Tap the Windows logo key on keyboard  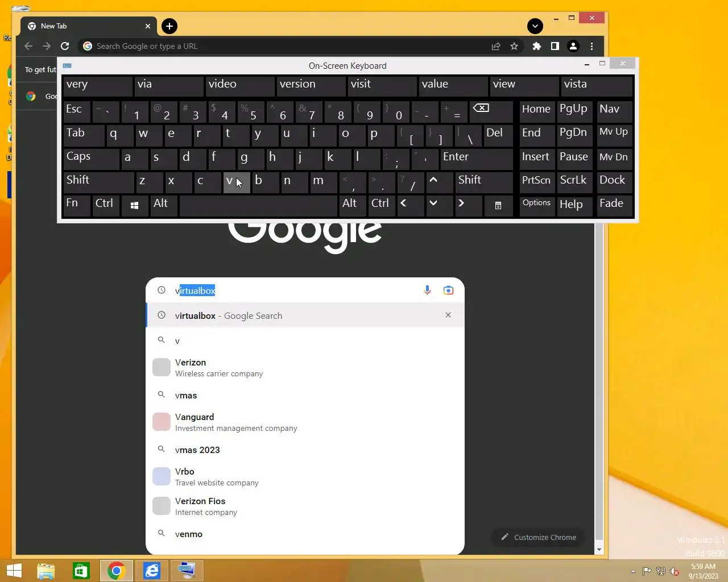(x=134, y=205)
